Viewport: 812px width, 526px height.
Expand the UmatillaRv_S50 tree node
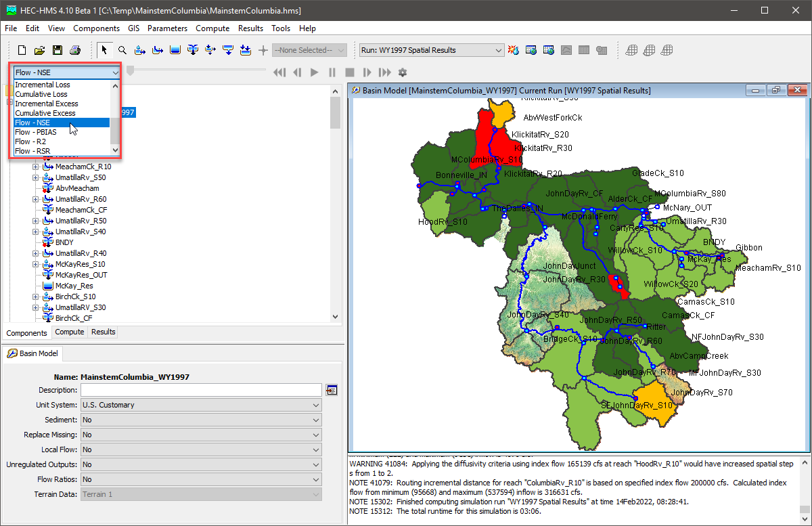[36, 177]
